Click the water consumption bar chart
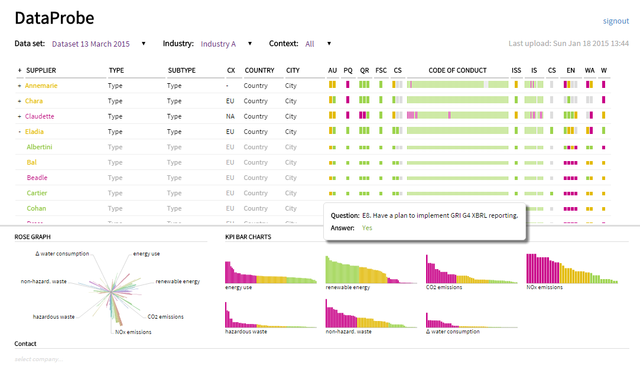 point(471,320)
